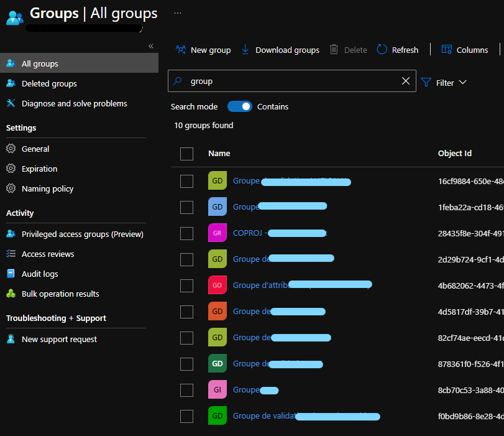Viewport: 504px width, 436px height.
Task: Click the Download groups button label
Action: pos(287,50)
